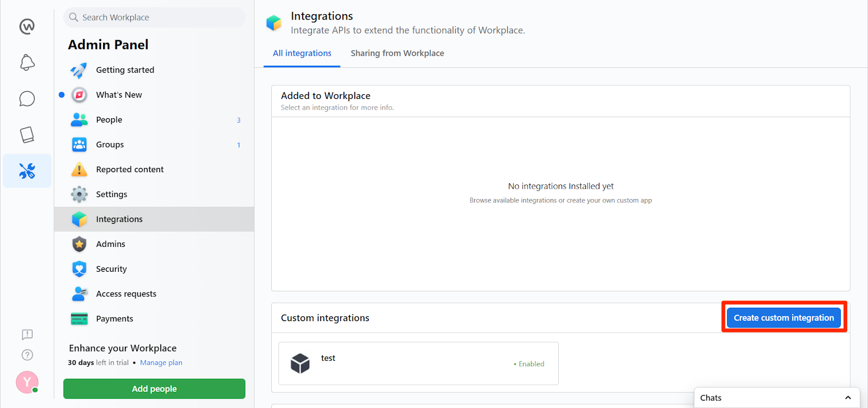Open the Manage plan link

click(x=161, y=362)
